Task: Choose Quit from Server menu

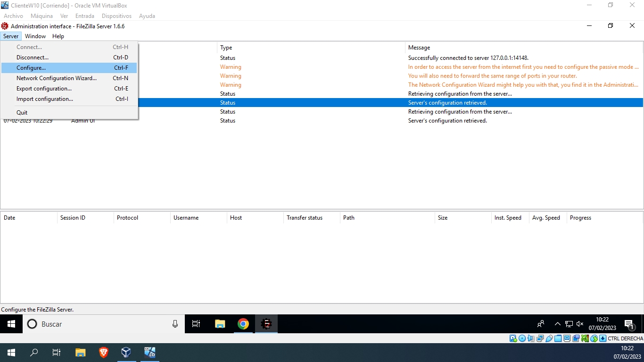Action: tap(69, 113)
